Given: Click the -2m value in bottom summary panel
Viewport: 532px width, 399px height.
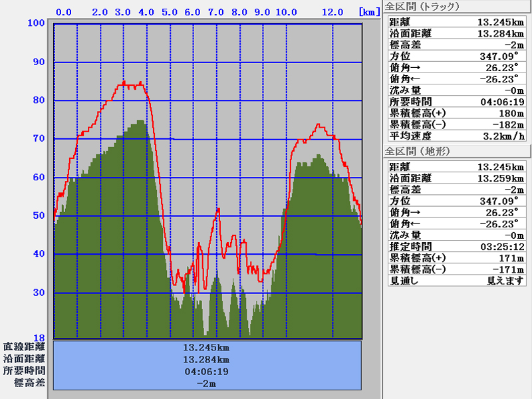Looking at the screenshot, I should 207,383.
